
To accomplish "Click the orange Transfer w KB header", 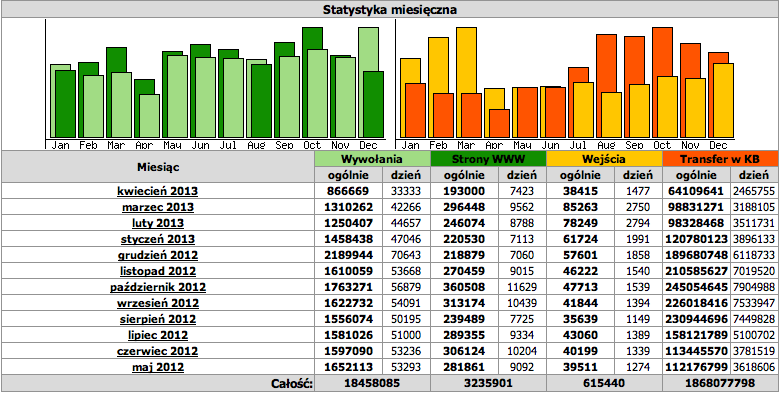I will tap(720, 159).
